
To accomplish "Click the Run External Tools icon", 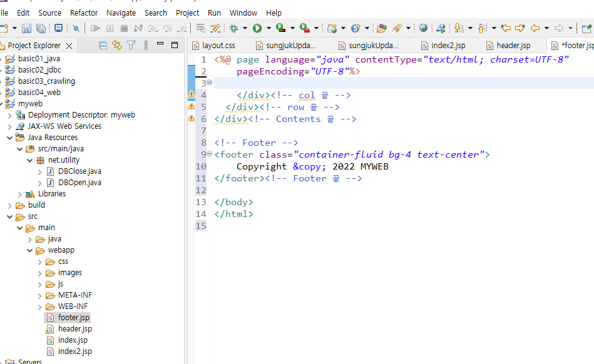I will tap(305, 28).
